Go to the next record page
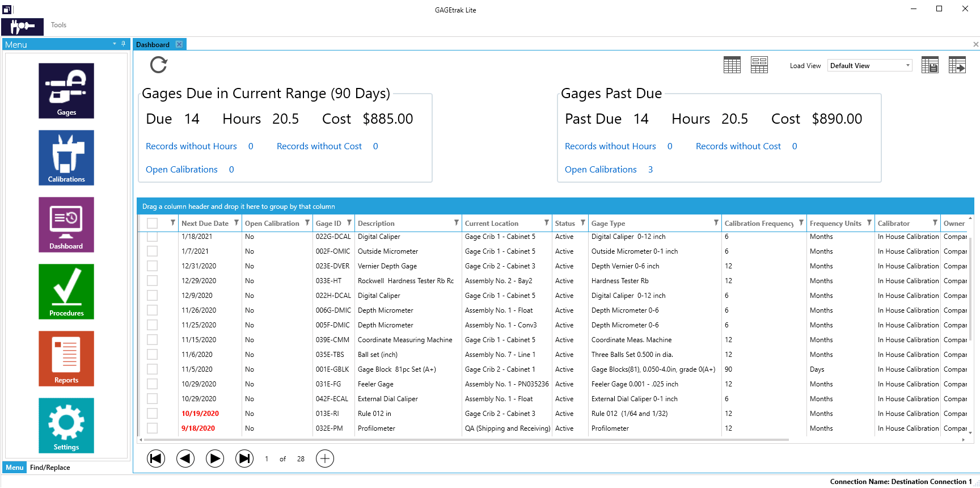 tap(215, 458)
